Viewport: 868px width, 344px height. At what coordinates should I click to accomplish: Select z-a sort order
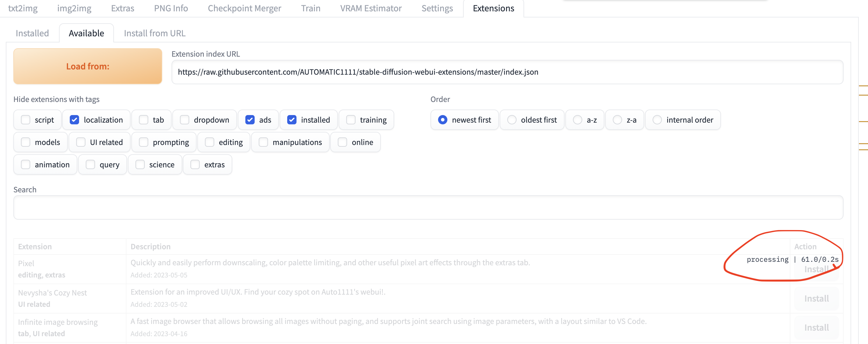pyautogui.click(x=617, y=120)
